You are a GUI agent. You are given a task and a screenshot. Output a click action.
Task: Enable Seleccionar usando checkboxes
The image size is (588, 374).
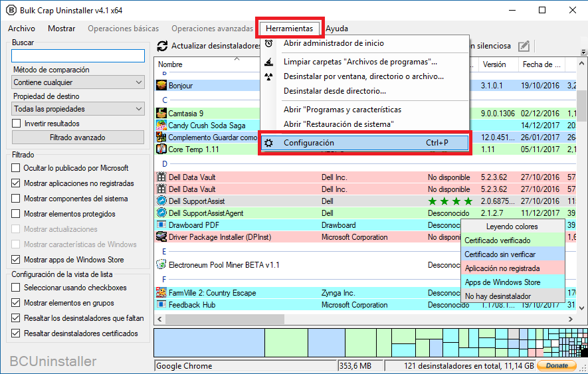tap(16, 288)
